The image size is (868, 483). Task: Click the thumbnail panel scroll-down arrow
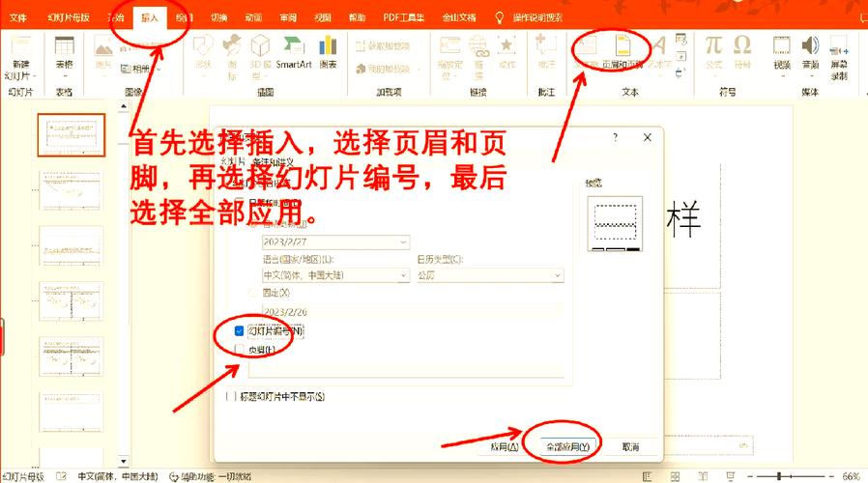[x=124, y=461]
